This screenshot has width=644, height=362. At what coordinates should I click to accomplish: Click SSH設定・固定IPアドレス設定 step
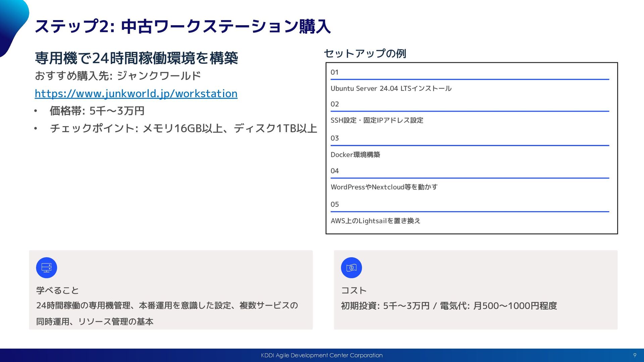click(x=377, y=120)
